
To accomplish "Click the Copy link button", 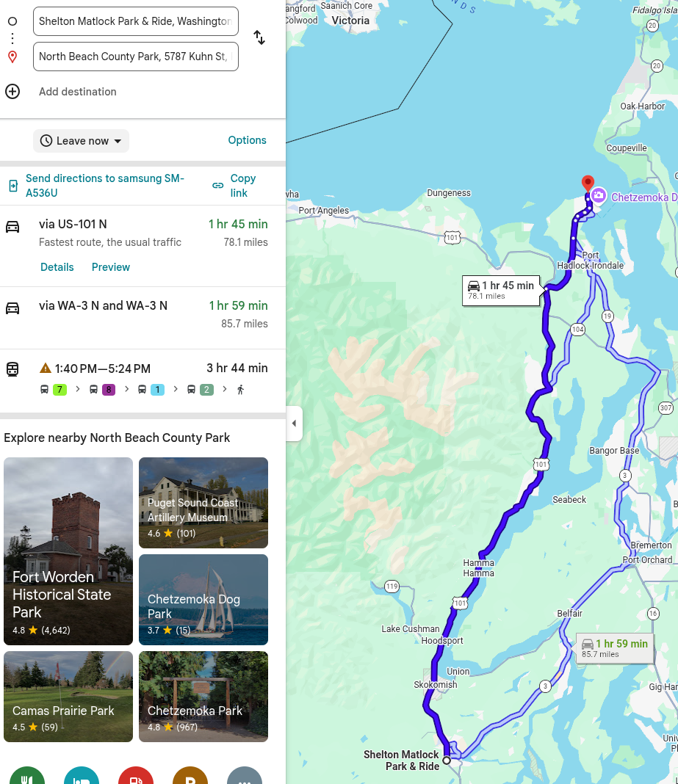I will tap(234, 186).
